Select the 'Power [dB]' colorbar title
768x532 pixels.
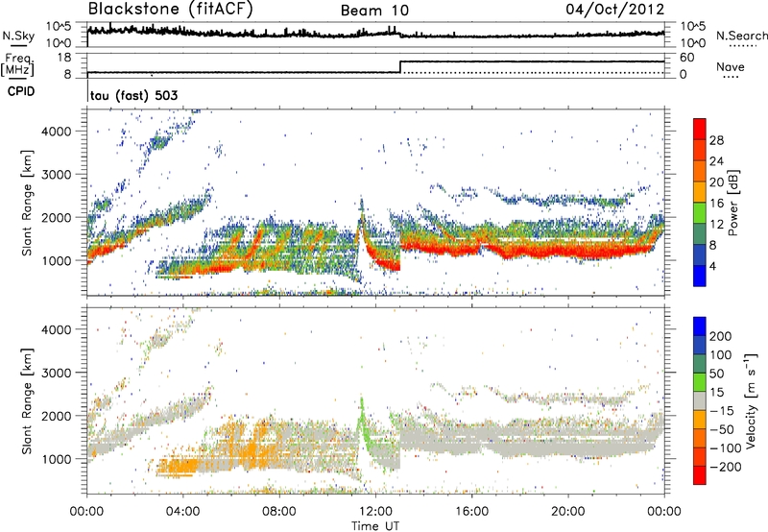pyautogui.click(x=732, y=203)
